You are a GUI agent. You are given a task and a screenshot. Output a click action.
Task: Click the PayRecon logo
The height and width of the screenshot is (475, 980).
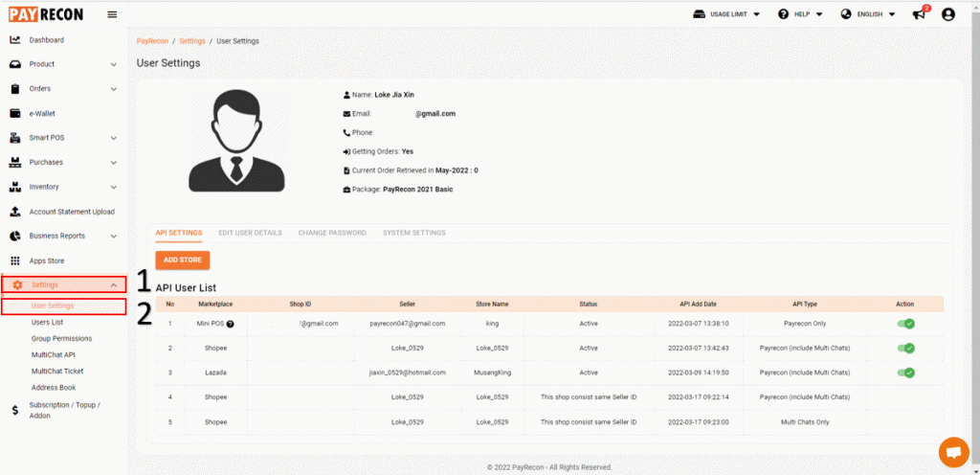coord(46,14)
